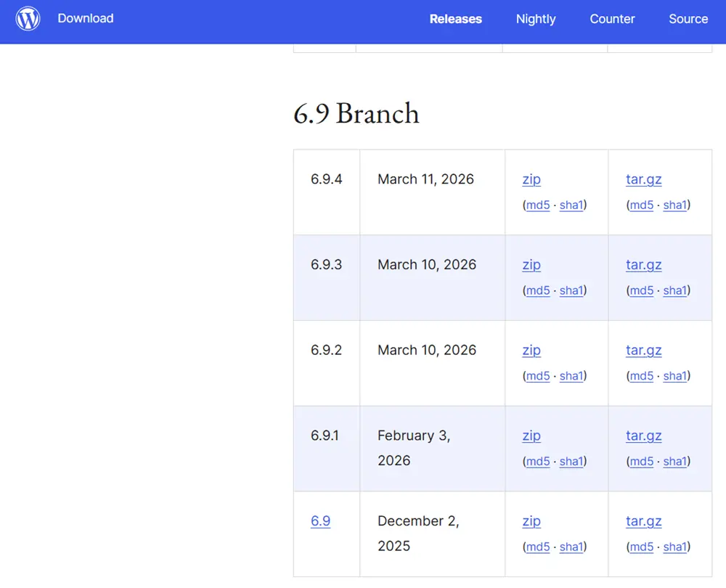This screenshot has height=588, width=726.
Task: Open md5 for the 6.9.1 zip
Action: (538, 462)
